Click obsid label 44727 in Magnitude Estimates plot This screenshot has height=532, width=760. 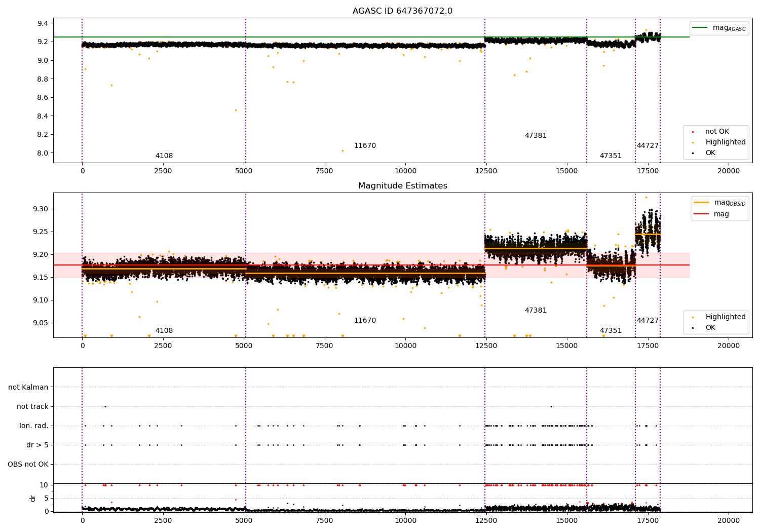click(x=648, y=321)
